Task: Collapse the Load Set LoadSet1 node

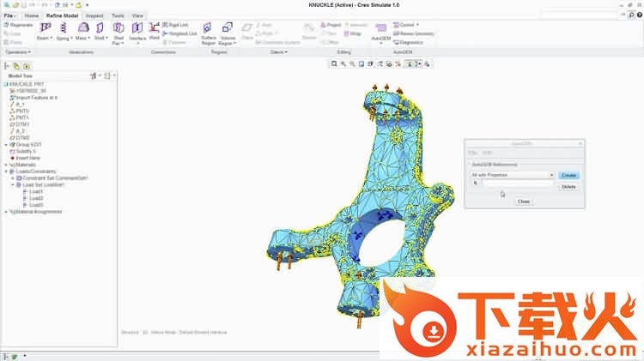Action: coord(13,184)
